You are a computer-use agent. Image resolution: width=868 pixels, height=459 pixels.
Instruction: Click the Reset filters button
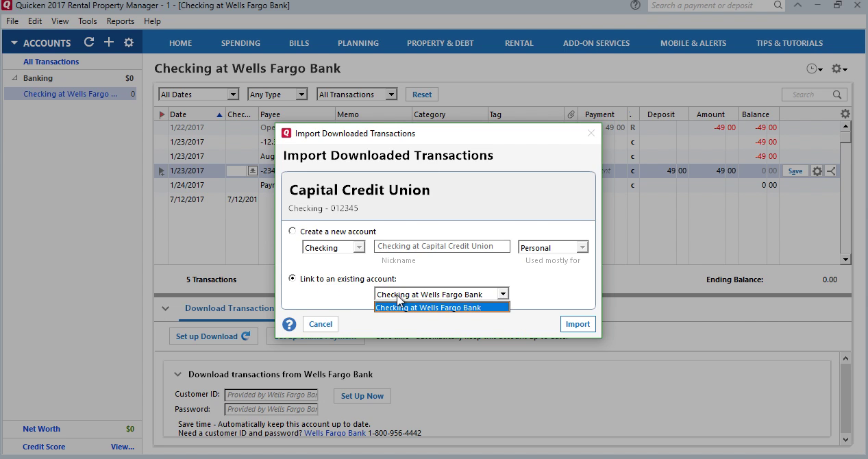[x=422, y=95]
